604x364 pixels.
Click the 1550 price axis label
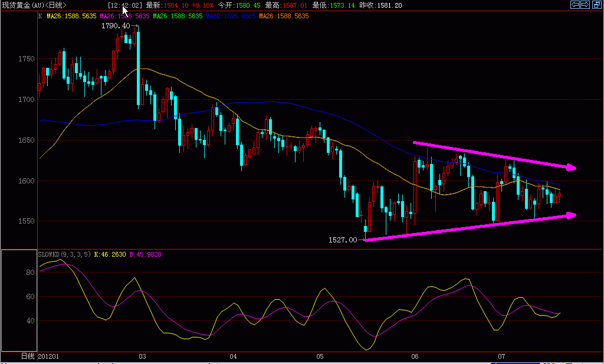click(x=26, y=221)
